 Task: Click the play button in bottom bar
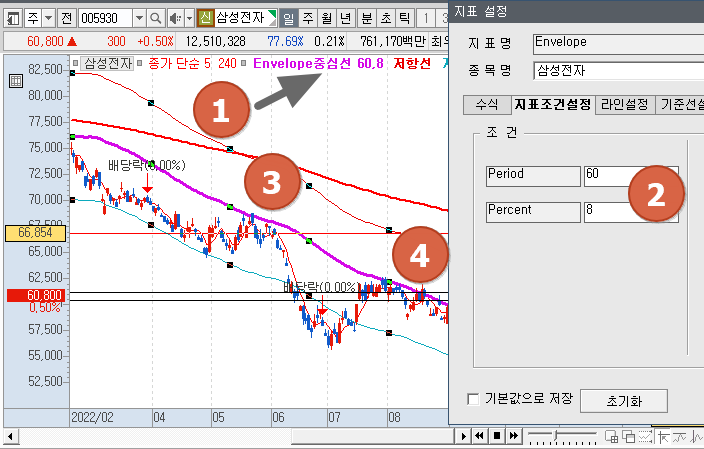tap(463, 436)
